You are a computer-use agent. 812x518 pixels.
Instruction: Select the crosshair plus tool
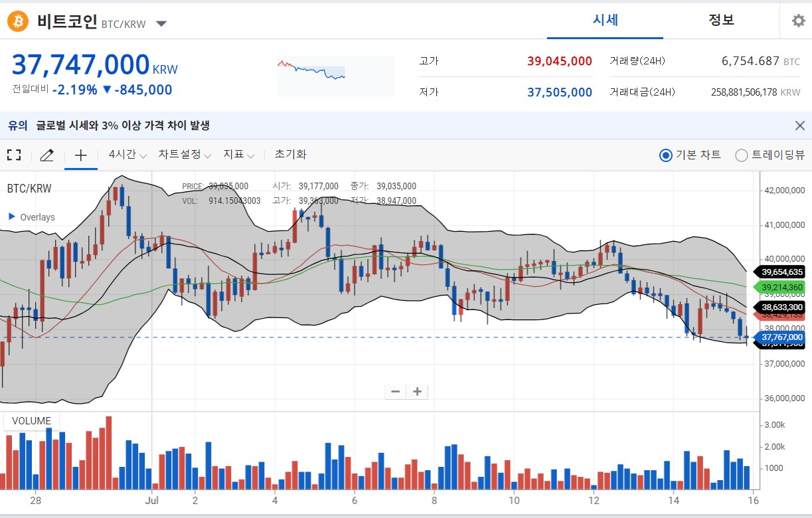click(80, 155)
